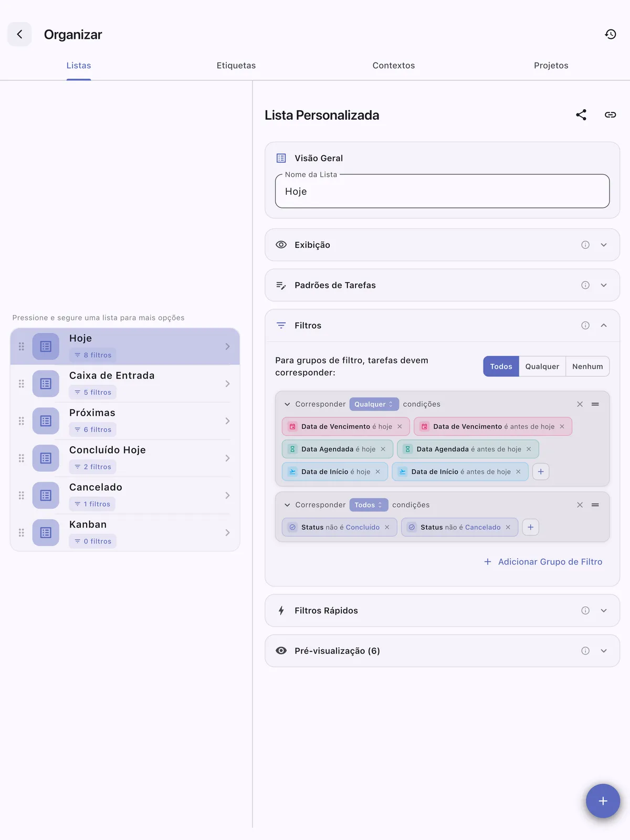630x840 pixels.
Task: Collapse the first filter group chevron
Action: coord(287,404)
